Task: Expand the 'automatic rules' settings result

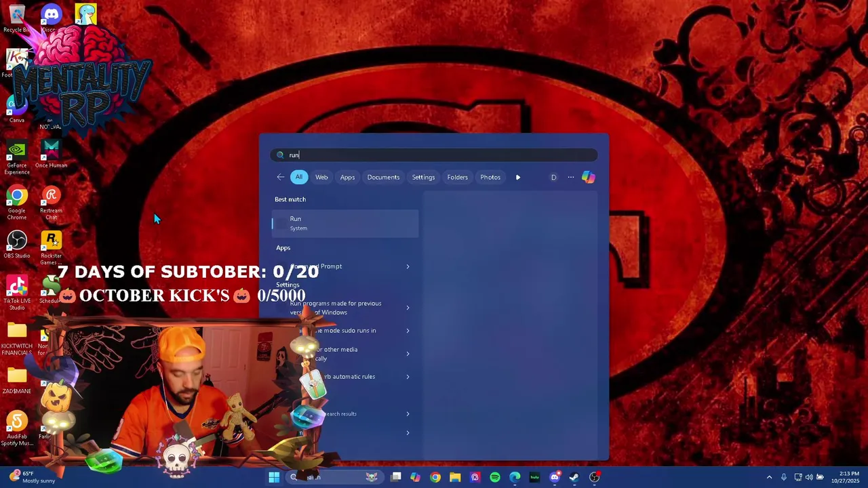Action: [408, 377]
